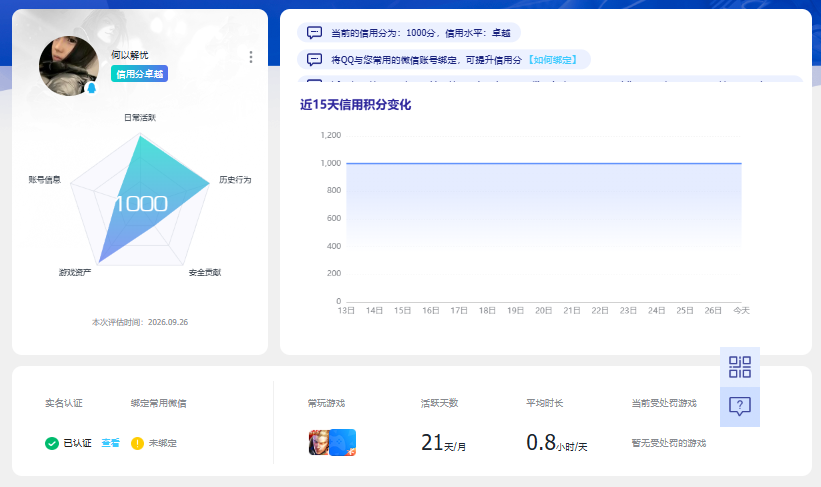
Task: Click the 当前受处罚游戏 label
Action: [x=664, y=403]
